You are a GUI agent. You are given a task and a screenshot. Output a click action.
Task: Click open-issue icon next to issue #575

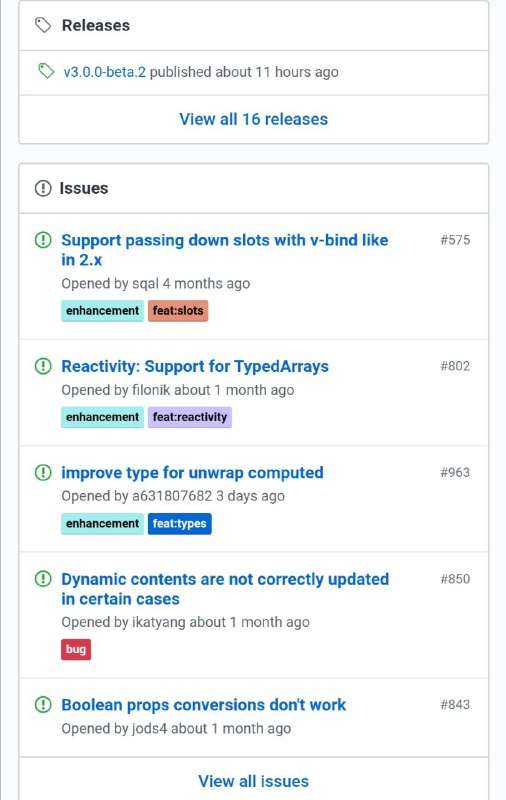[x=43, y=240]
